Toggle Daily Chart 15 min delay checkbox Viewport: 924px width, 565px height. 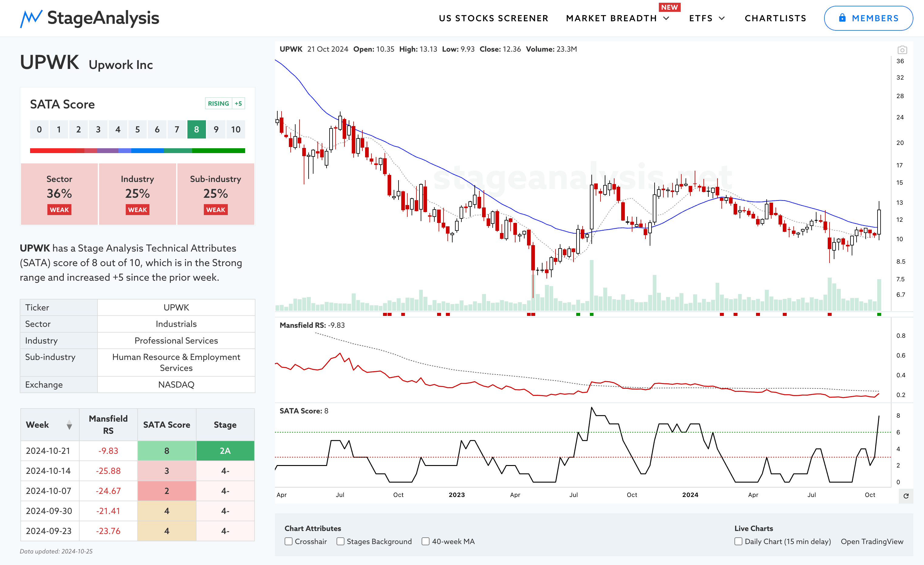(738, 541)
